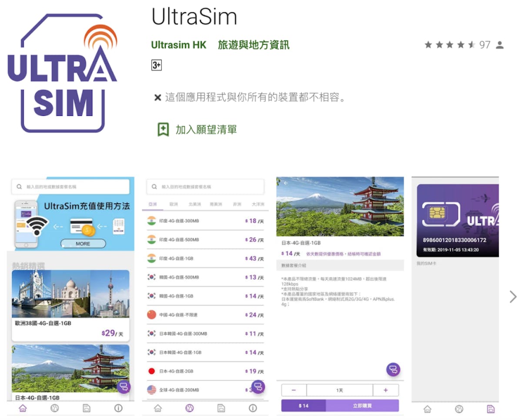Click the $29/天 price on Europe card
The height and width of the screenshot is (420, 522).
112,333
